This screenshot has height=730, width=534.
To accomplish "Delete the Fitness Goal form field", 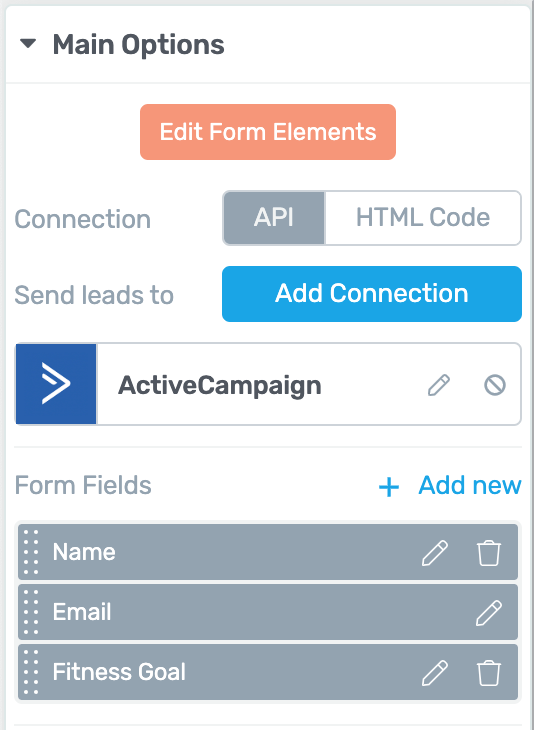I will [489, 672].
